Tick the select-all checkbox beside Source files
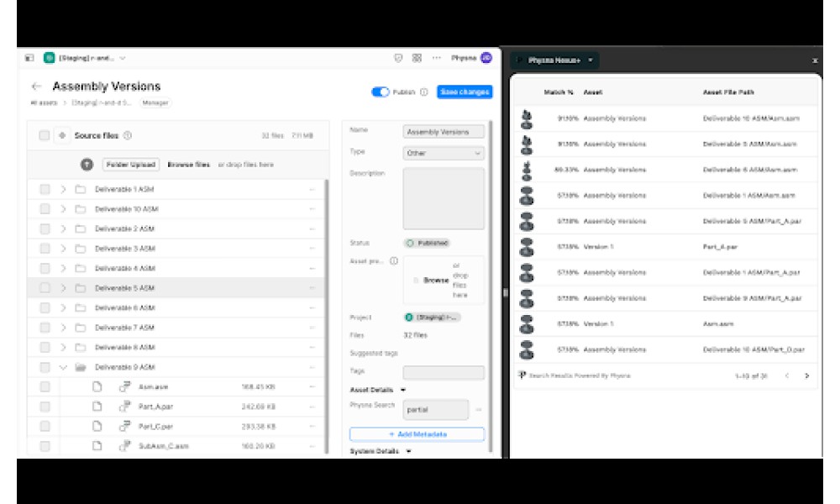 click(x=45, y=135)
